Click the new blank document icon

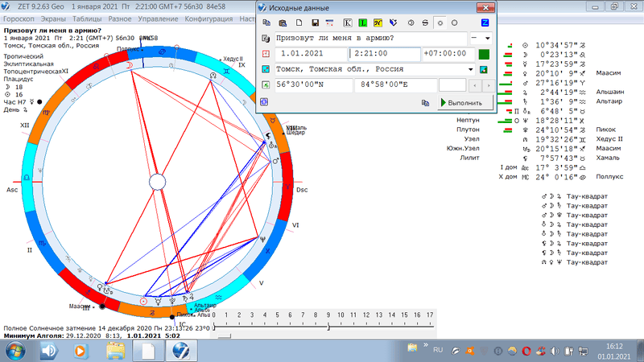tap(299, 22)
